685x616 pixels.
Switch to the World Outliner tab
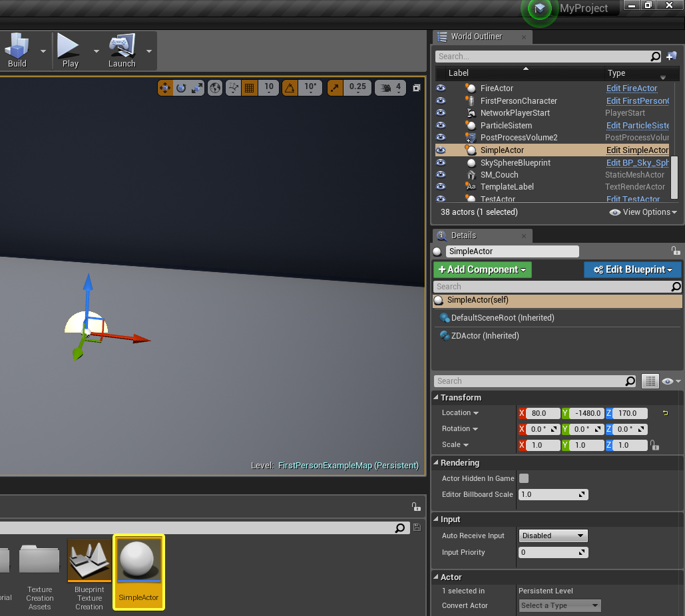tap(475, 37)
